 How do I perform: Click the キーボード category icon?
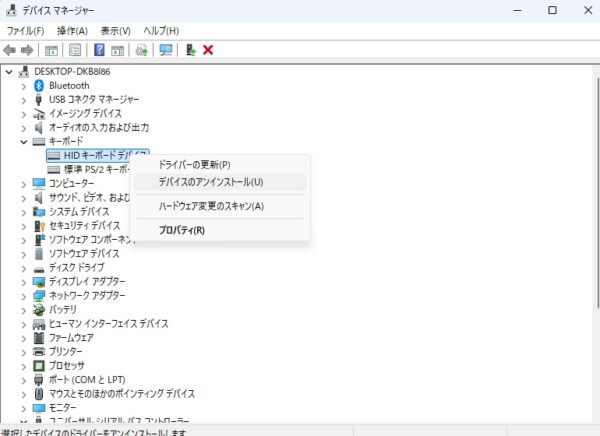point(39,142)
